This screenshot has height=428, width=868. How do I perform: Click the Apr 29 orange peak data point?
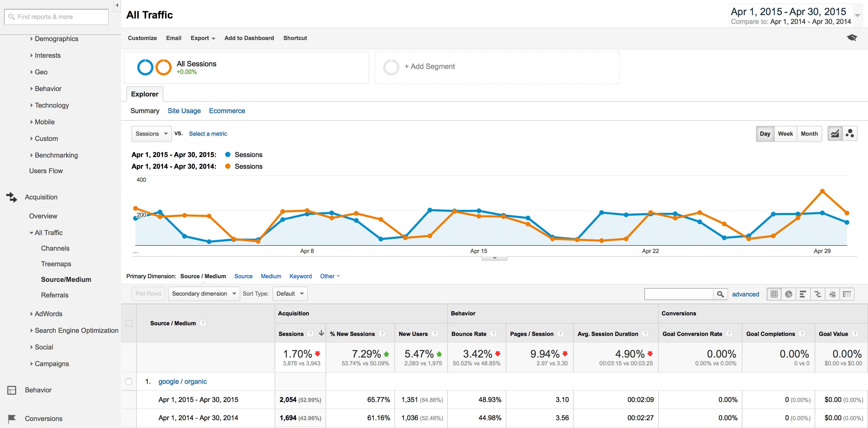coord(822,191)
